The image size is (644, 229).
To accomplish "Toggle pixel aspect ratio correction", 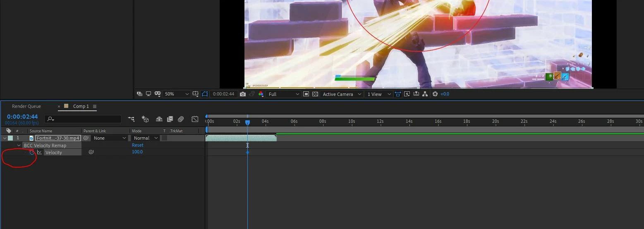I will point(398,94).
